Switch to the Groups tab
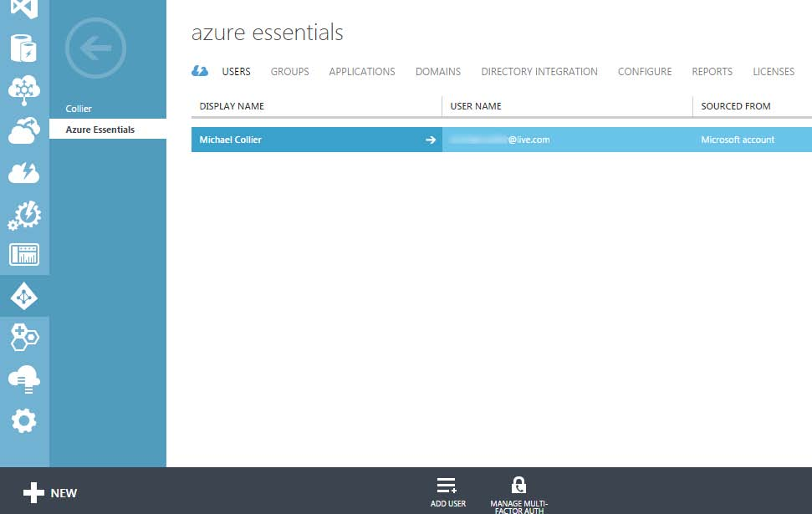The height and width of the screenshot is (514, 812). (x=289, y=72)
